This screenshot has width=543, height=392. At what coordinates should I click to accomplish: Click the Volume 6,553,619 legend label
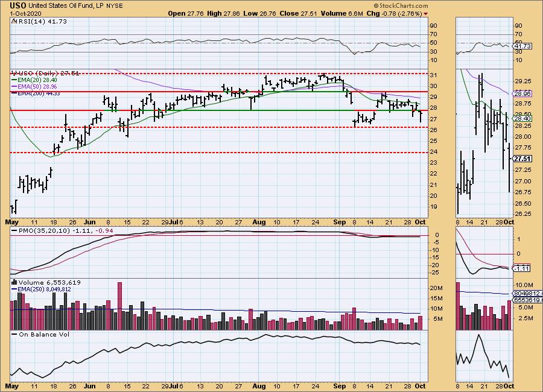(49, 283)
